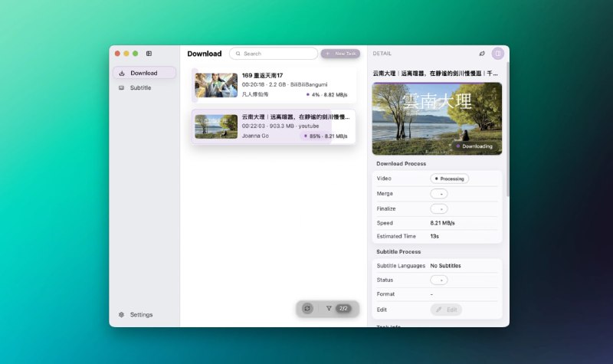Click the magnifier icon in the search box

point(238,54)
